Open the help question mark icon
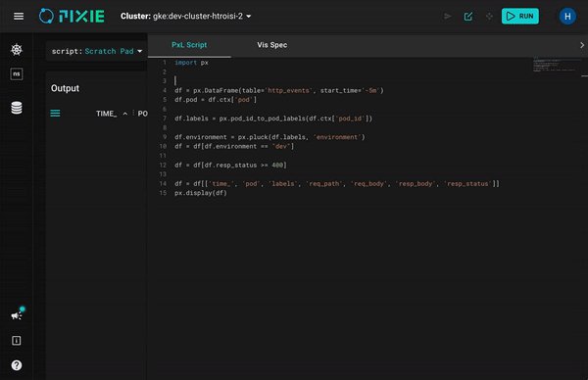 tap(17, 365)
